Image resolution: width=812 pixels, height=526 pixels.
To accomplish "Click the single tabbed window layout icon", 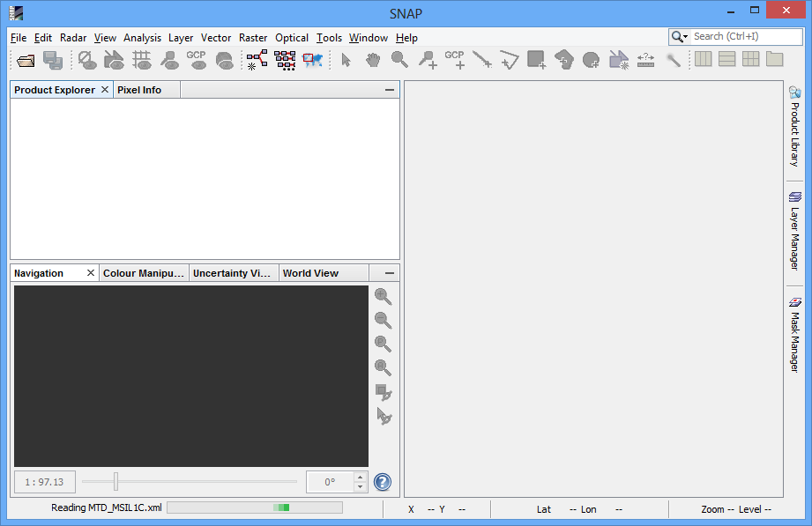I will (x=775, y=59).
